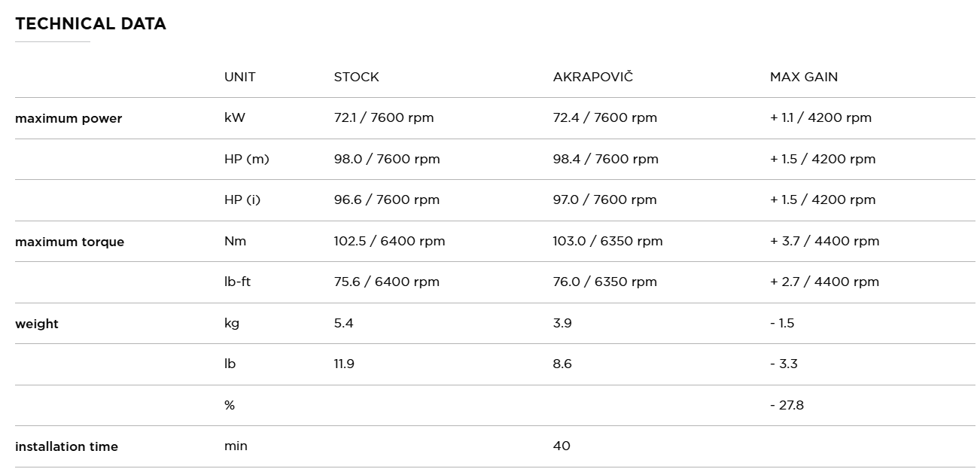Click the stock kW value 72.1 / 7600 rpm
This screenshot has height=469, width=980.
(384, 117)
